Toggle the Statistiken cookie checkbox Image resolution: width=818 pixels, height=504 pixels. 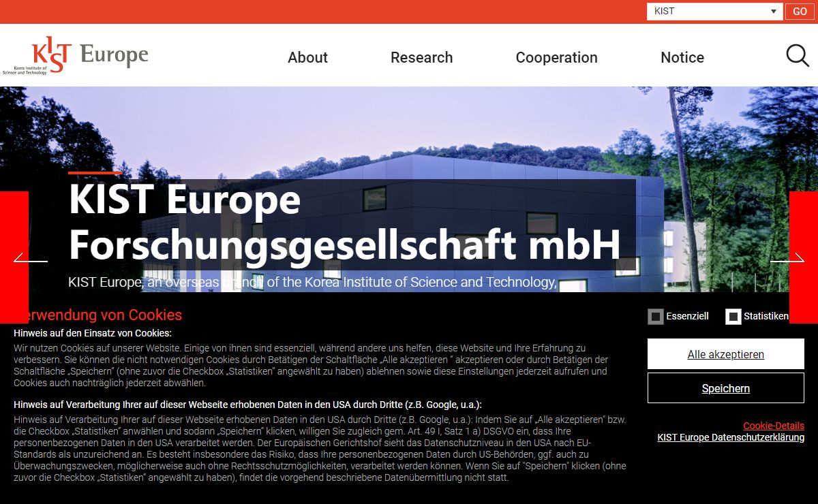(x=733, y=317)
